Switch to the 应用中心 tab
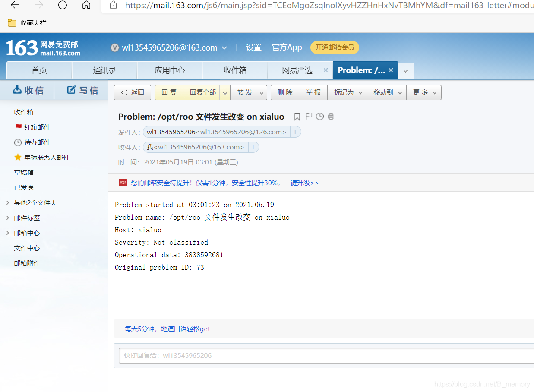Screen dimensions: 534x392 point(170,70)
